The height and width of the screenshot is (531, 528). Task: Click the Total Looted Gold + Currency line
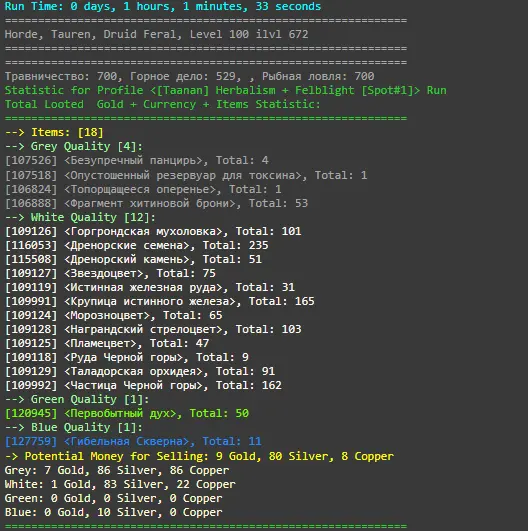[162, 104]
